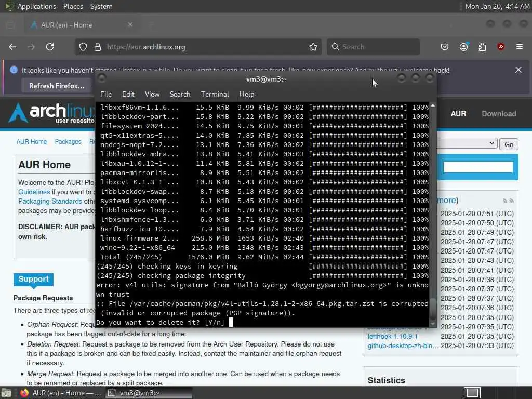Open the tracking protection shield icon

pyautogui.click(x=83, y=47)
